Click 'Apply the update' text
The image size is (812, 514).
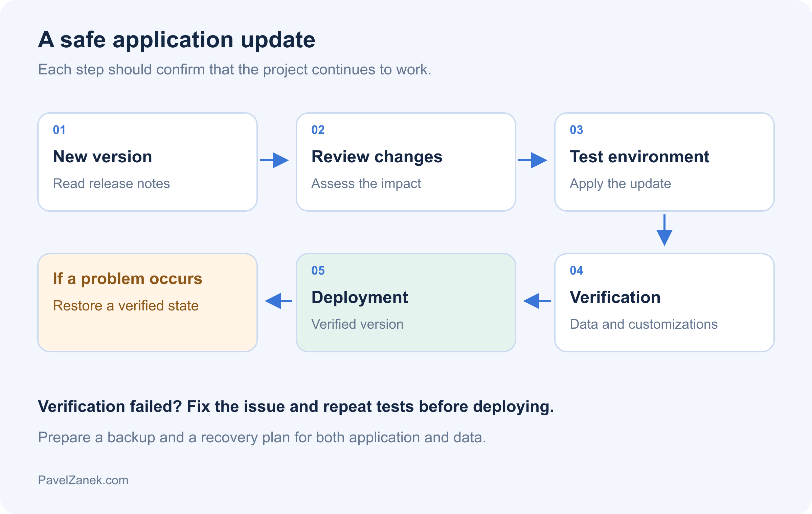tap(621, 184)
